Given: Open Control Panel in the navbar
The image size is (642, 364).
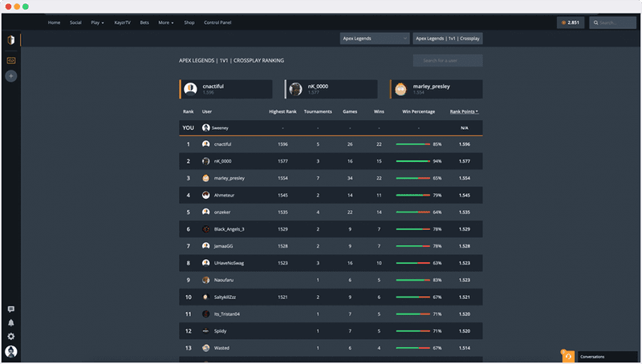Looking at the screenshot, I should tap(217, 22).
